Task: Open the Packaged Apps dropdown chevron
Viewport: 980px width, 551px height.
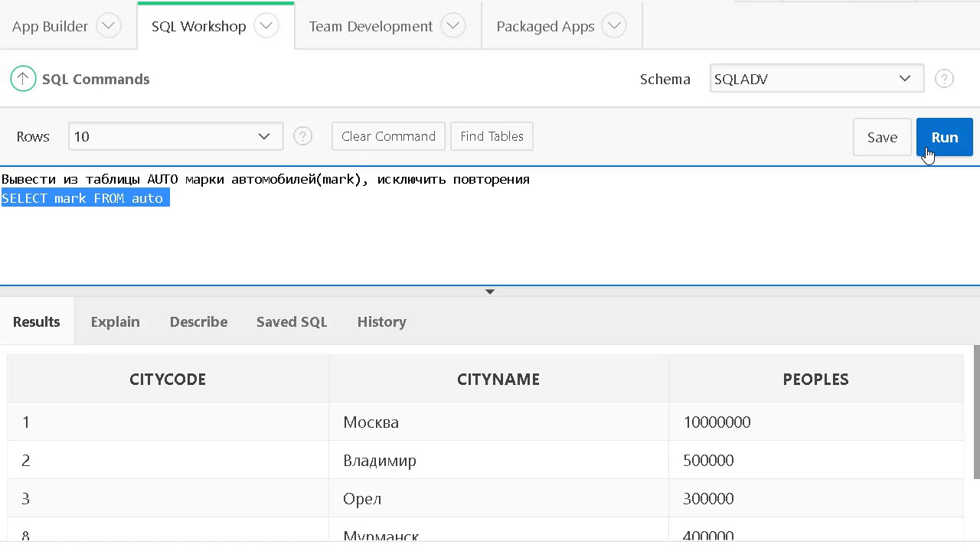Action: pyautogui.click(x=615, y=26)
